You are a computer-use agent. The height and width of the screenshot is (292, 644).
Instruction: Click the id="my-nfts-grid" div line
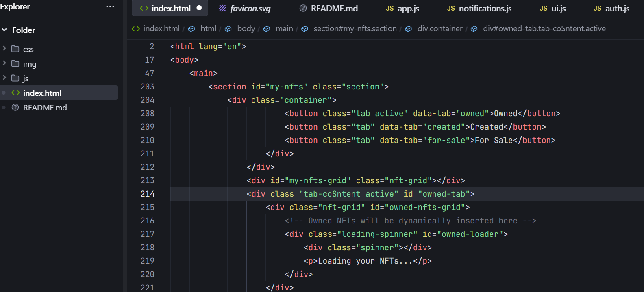[356, 180]
